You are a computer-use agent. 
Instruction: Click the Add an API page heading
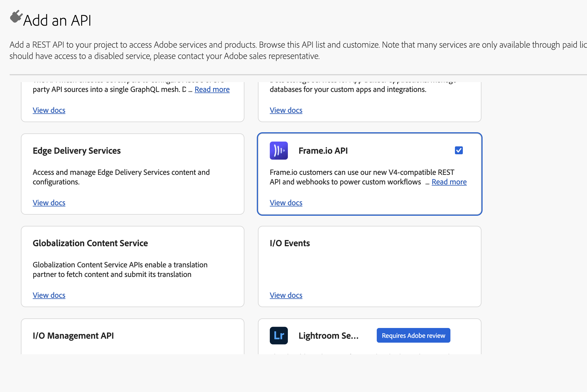[x=57, y=20]
